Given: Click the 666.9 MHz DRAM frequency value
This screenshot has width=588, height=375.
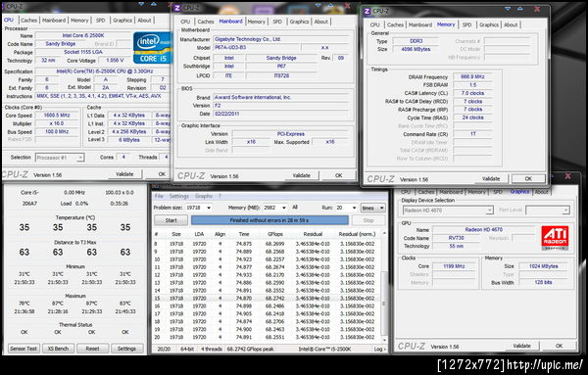Looking at the screenshot, I should pyautogui.click(x=472, y=76).
